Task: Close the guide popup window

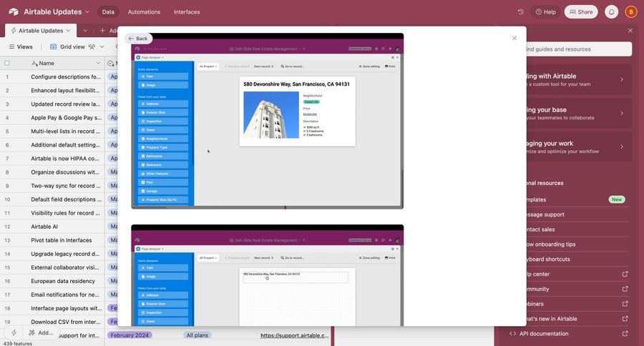Action: pos(514,38)
